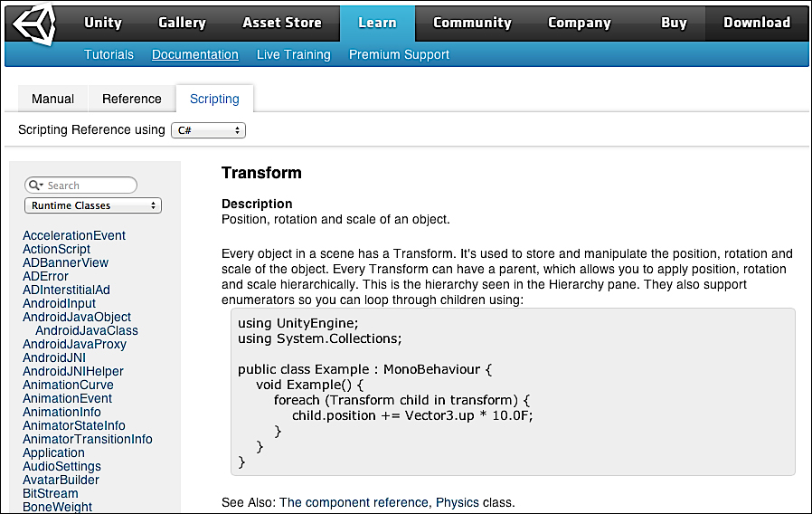Open AndroidJavaObject class link

pyautogui.click(x=77, y=317)
